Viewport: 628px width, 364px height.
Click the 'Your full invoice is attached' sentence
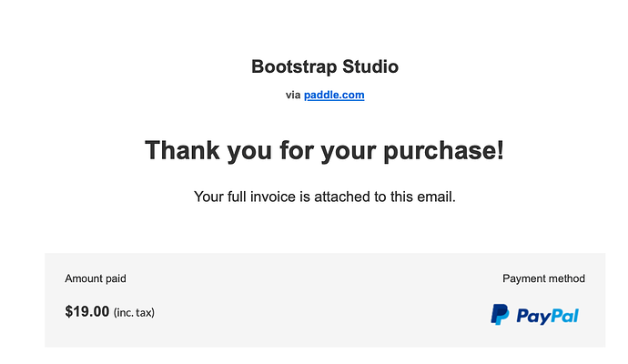325,197
